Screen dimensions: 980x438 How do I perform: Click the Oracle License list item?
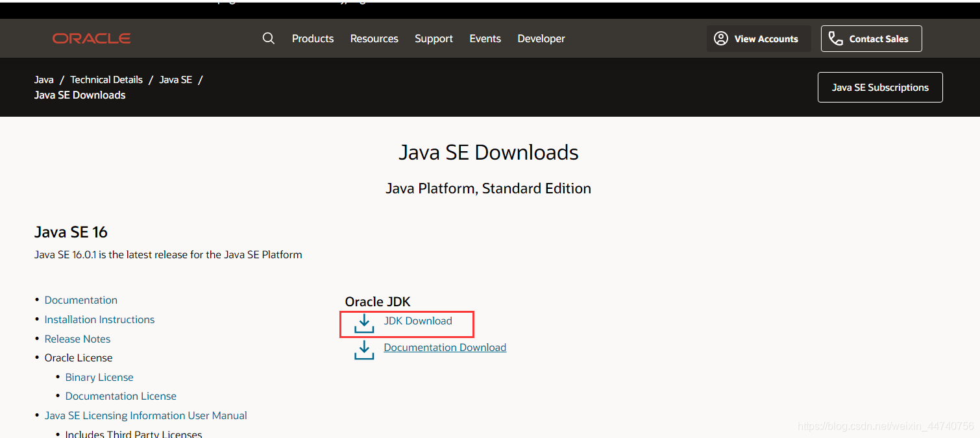pos(79,358)
